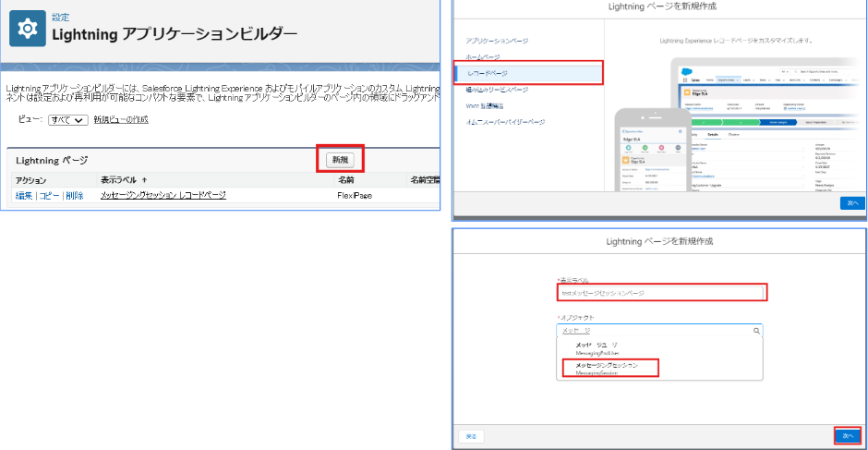This screenshot has width=868, height=450.
Task: Open the メッセージングセッション レコードページ link
Action: click(163, 195)
